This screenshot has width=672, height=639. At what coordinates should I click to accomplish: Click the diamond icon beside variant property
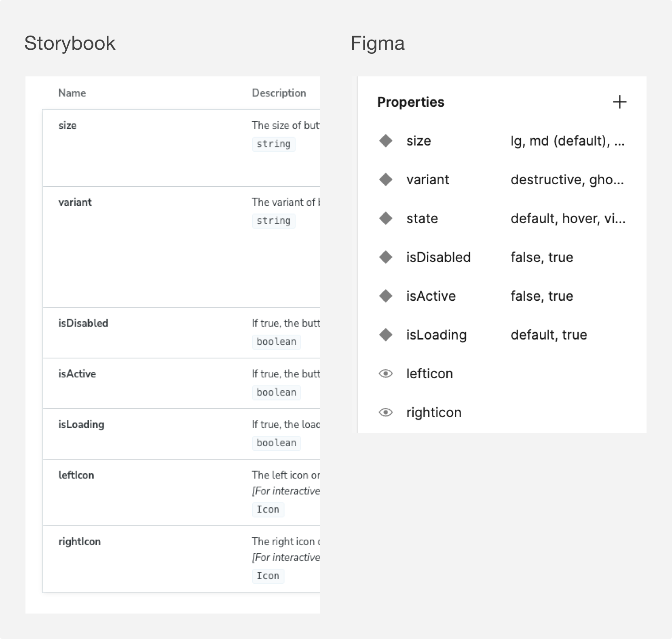[x=386, y=179]
